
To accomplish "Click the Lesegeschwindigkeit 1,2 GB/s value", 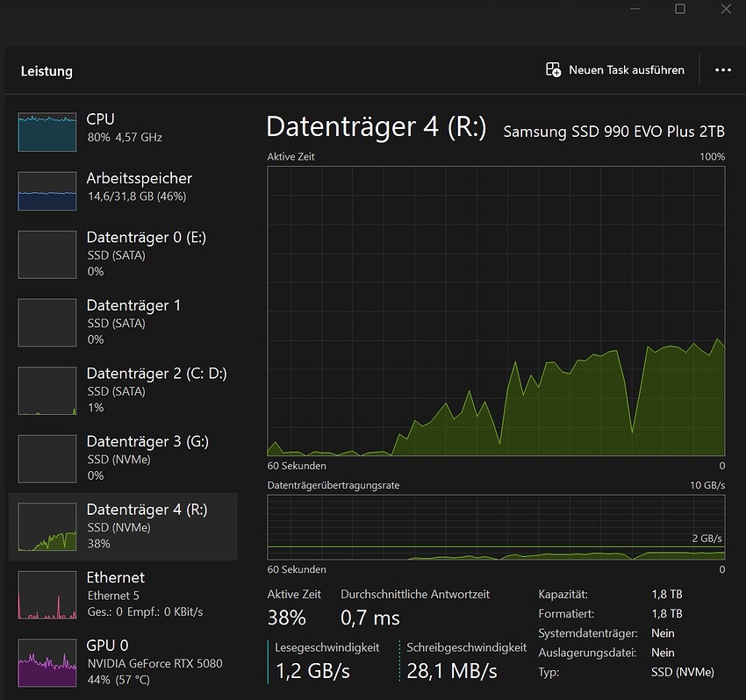I will tap(313, 671).
